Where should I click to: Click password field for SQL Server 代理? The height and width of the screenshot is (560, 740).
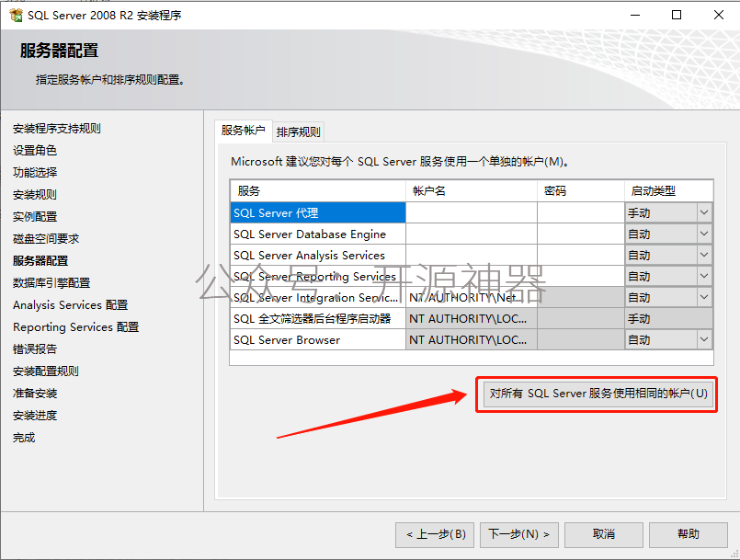pyautogui.click(x=581, y=212)
